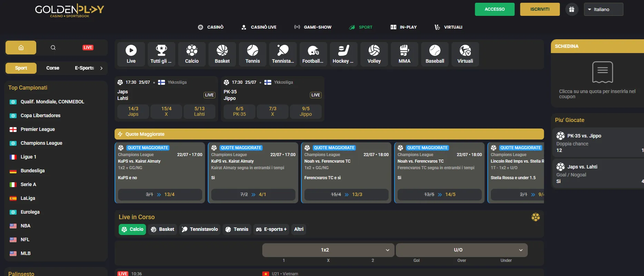Open the Casinò menu item
Image resolution: width=644 pixels, height=276 pixels.
(x=211, y=27)
